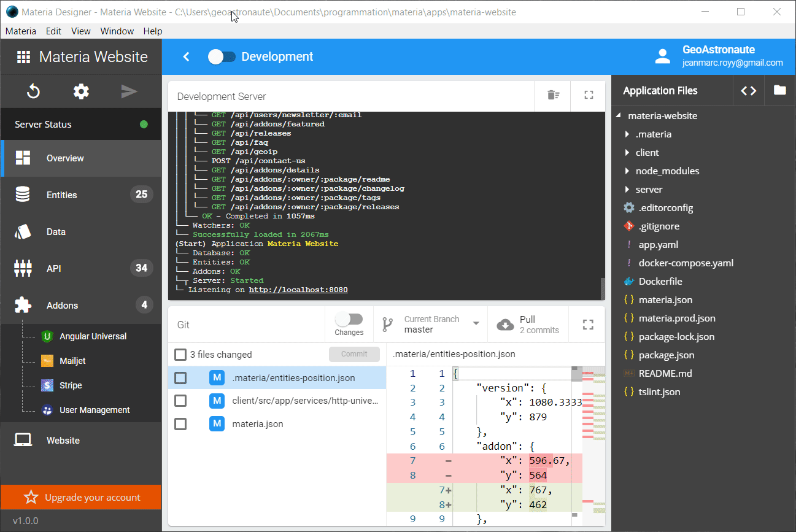Click the Dockerfile whale icon
This screenshot has height=532, width=796.
(x=628, y=282)
